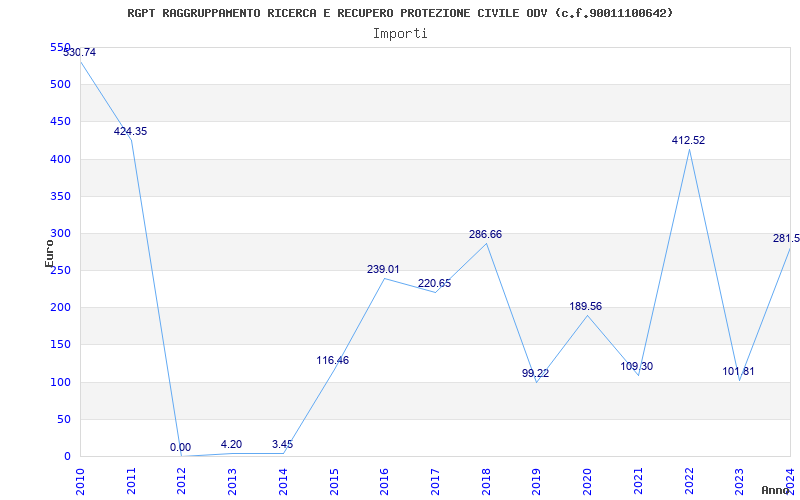
Task: Click the 99.22 data label
Action: point(535,373)
